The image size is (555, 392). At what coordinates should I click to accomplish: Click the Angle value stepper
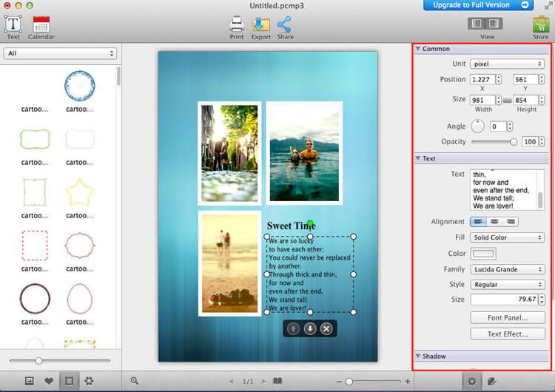coord(510,126)
